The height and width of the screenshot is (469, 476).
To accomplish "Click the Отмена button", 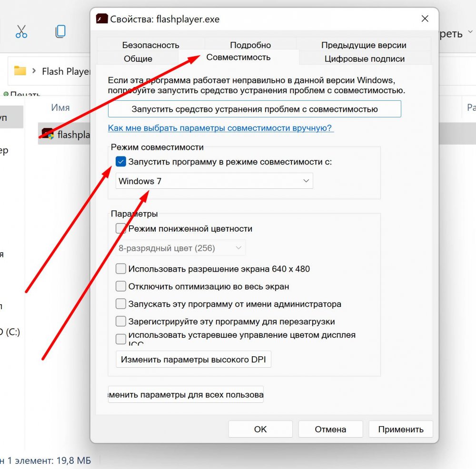I will (x=331, y=429).
